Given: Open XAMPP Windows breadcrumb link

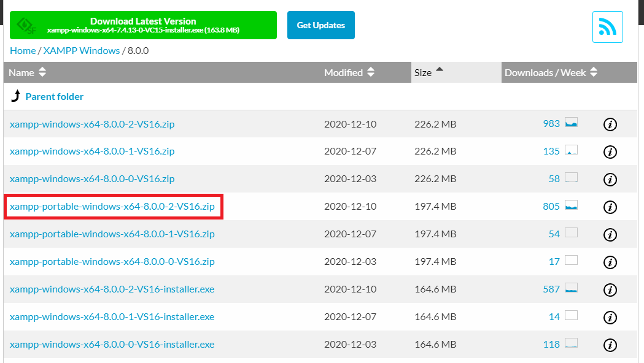Looking at the screenshot, I should click(x=81, y=50).
